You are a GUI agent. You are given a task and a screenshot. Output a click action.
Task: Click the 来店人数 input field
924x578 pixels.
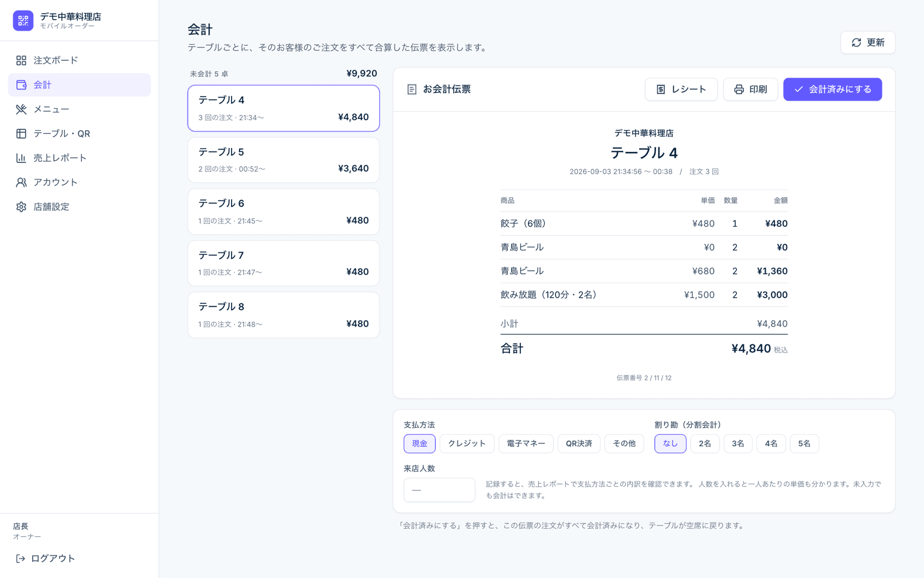pos(439,490)
